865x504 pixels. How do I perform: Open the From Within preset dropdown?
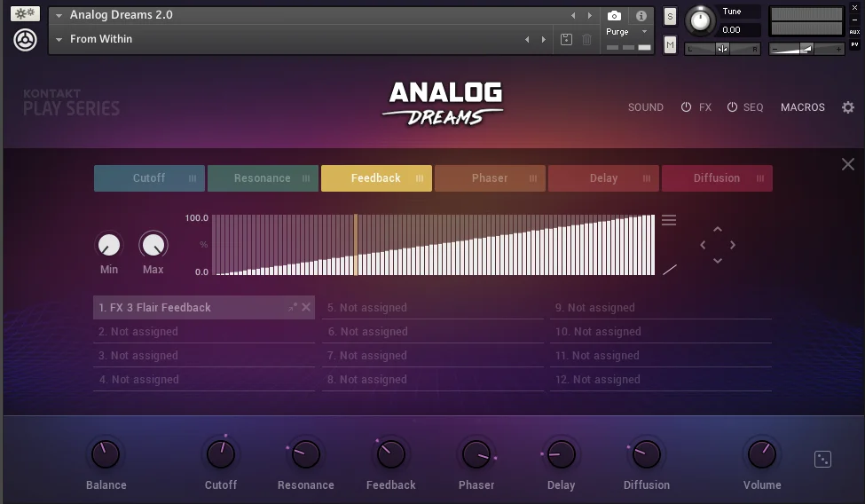coord(59,39)
